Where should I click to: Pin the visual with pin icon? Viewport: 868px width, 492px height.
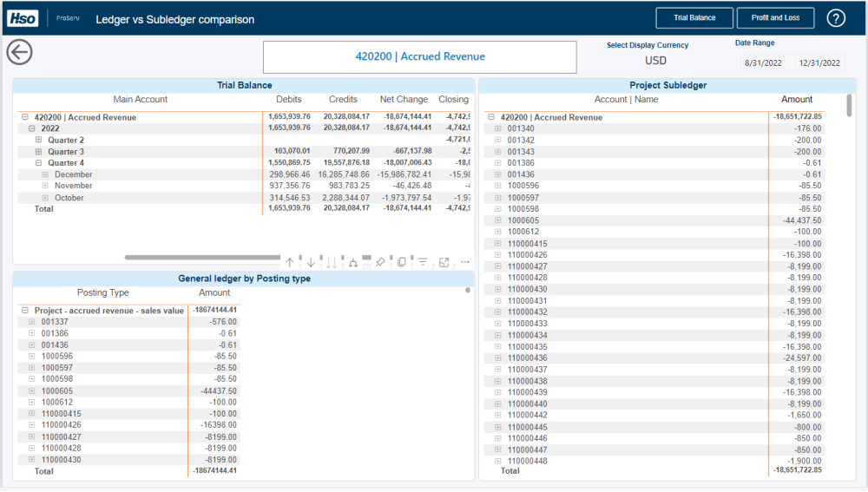point(380,262)
